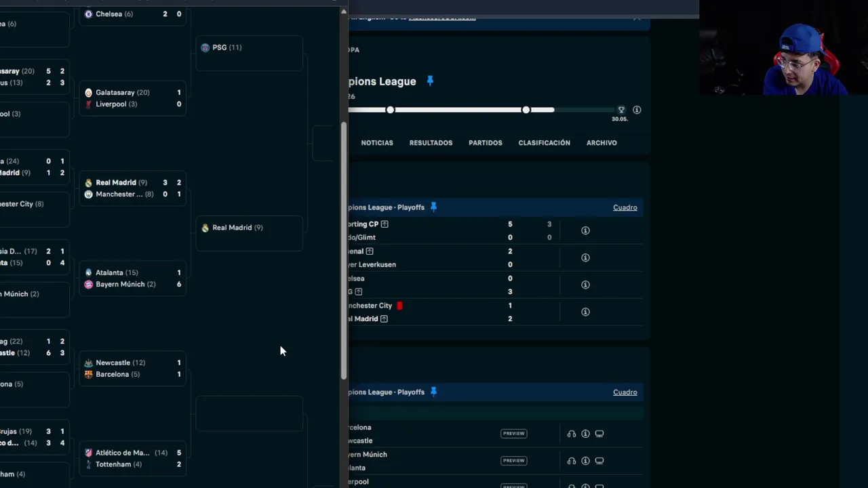868x488 pixels.
Task: Click the Atalanta crest in the bracket
Action: pyautogui.click(x=88, y=272)
